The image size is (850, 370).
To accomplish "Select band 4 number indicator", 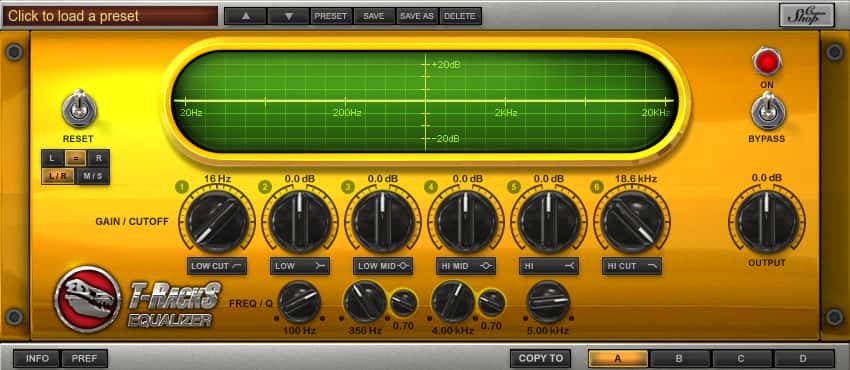I will [430, 187].
